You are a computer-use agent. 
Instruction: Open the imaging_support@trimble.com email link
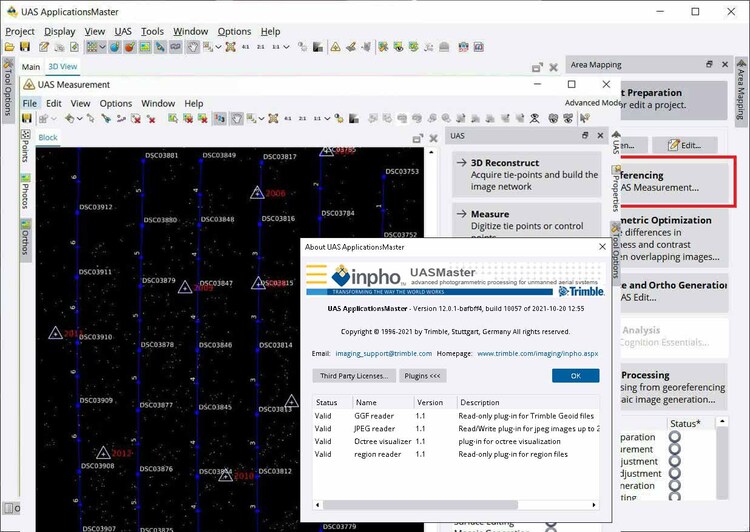tap(384, 353)
